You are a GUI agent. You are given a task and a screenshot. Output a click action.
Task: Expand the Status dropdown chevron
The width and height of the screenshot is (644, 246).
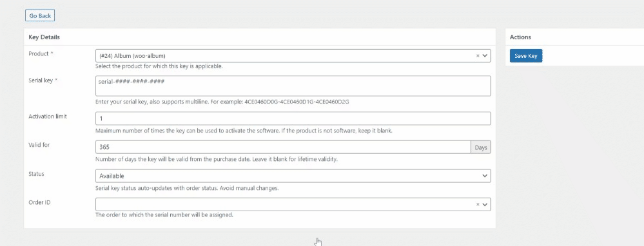485,176
